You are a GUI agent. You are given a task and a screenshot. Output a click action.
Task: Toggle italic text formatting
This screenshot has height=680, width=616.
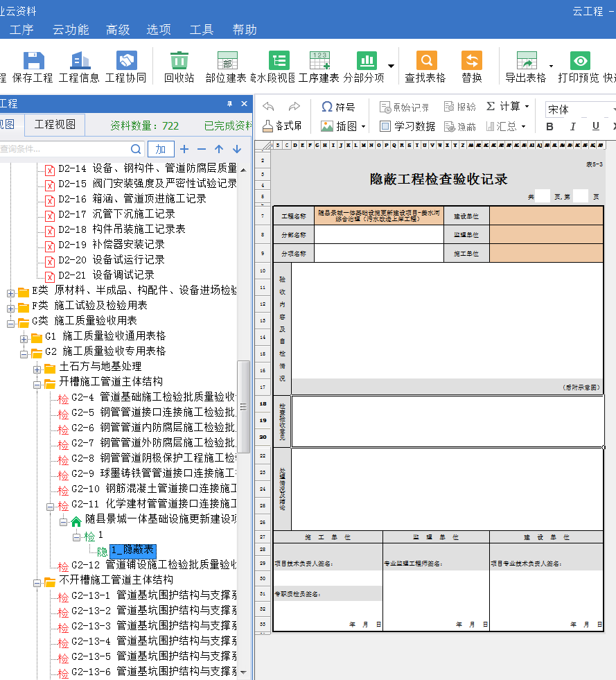pyautogui.click(x=572, y=126)
